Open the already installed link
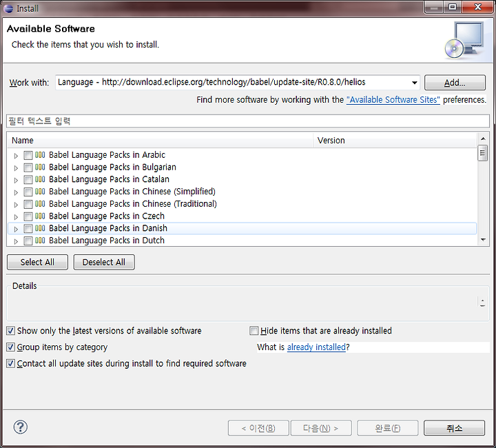 pyautogui.click(x=316, y=347)
